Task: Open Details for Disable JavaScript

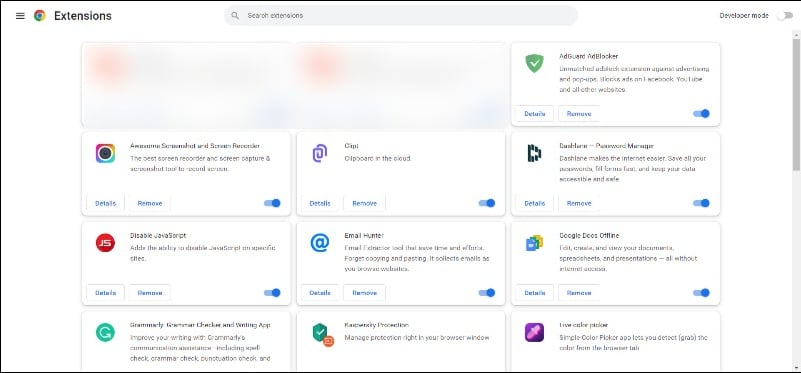Action: (105, 293)
